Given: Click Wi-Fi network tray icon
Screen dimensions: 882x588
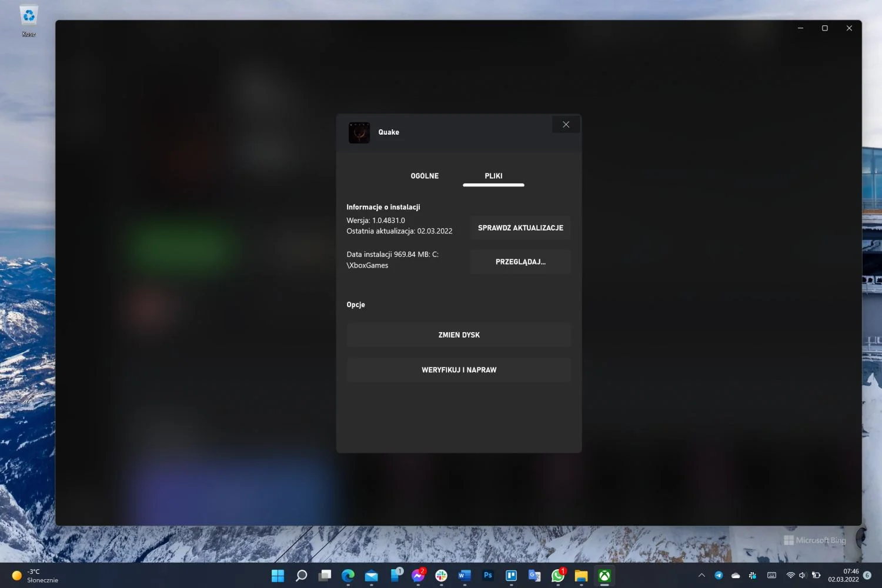Looking at the screenshot, I should 790,576.
